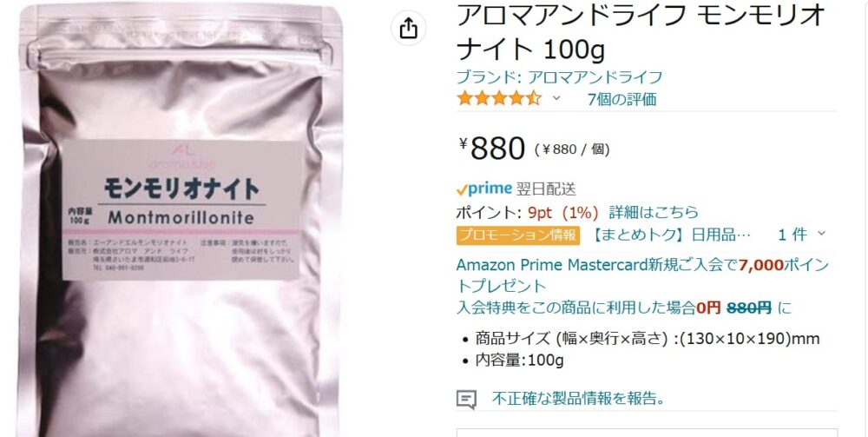This screenshot has width=868, height=437.
Task: Click the プロモーション情報 orange badge
Action: click(518, 235)
